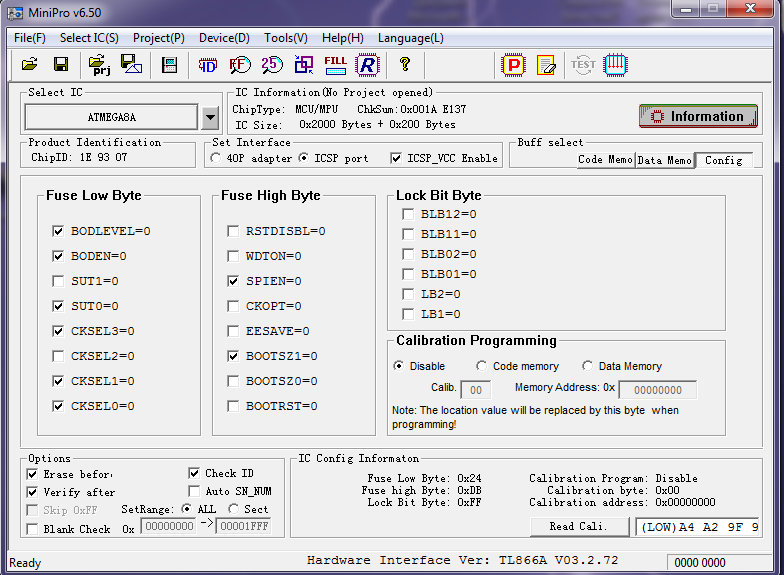Switch to the Code Memo tab
The image size is (784, 575).
coord(605,160)
